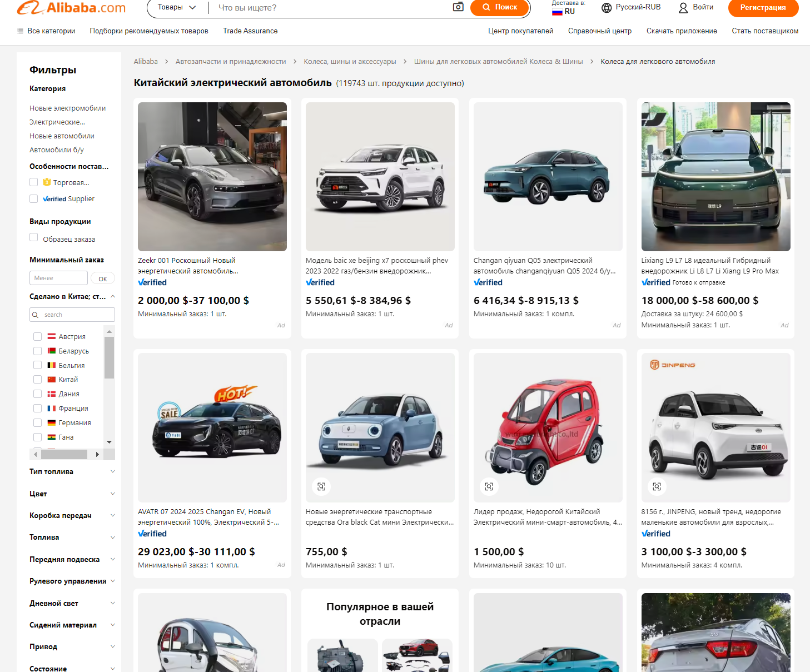Viewport: 810px width, 672px height.
Task: Click Verified badge under baic xe beijing x7
Action: [320, 282]
